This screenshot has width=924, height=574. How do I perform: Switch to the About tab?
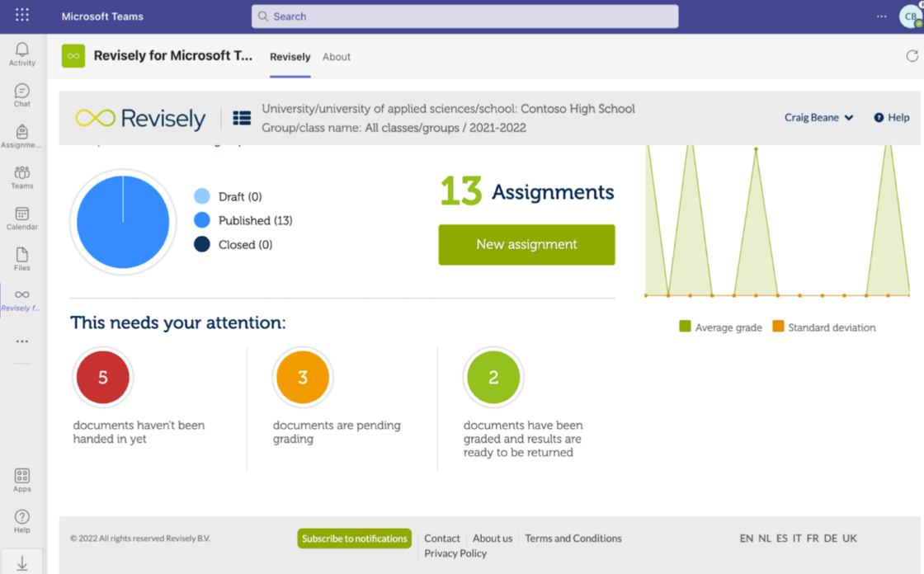coord(336,57)
